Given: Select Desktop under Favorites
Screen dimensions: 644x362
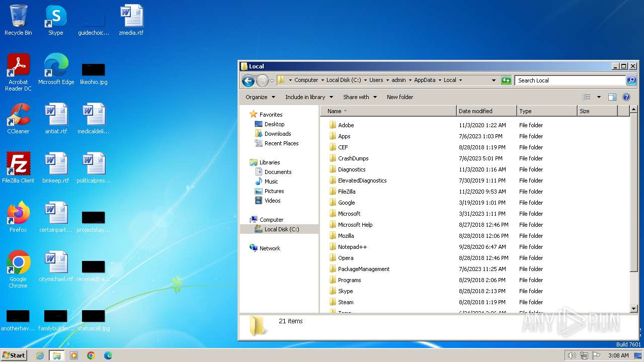Looking at the screenshot, I should click(x=274, y=124).
